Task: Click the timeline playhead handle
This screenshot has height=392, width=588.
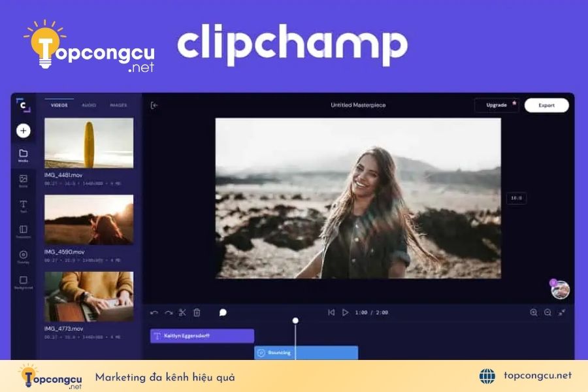Action: (295, 320)
